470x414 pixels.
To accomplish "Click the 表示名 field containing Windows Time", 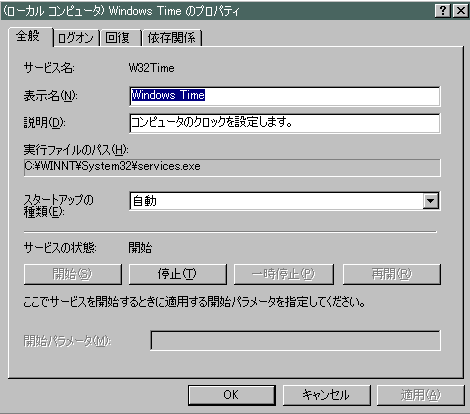I will tap(285, 96).
